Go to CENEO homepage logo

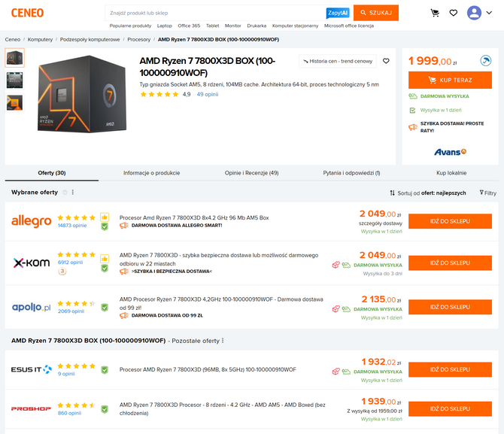[x=27, y=13]
